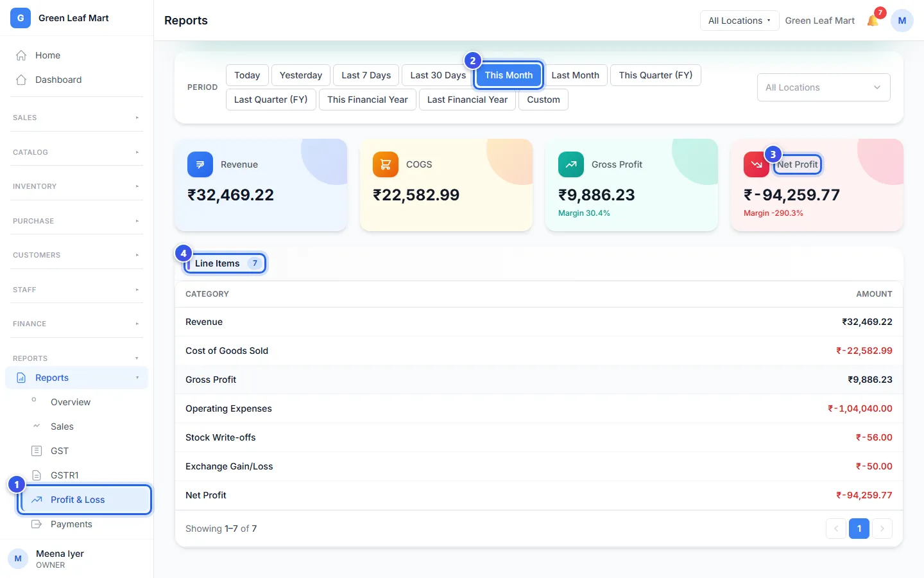
Task: Click the GST list icon
Action: click(x=37, y=451)
